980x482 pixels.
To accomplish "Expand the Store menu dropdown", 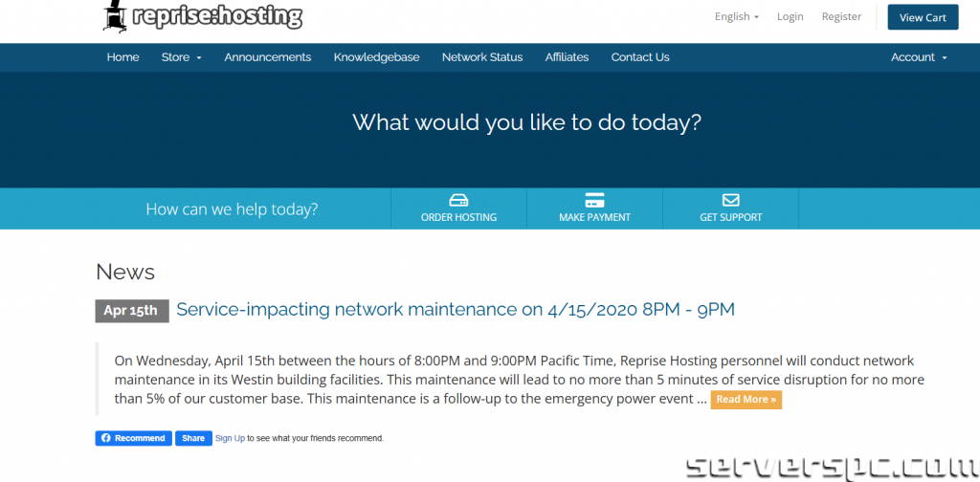I will pos(181,57).
